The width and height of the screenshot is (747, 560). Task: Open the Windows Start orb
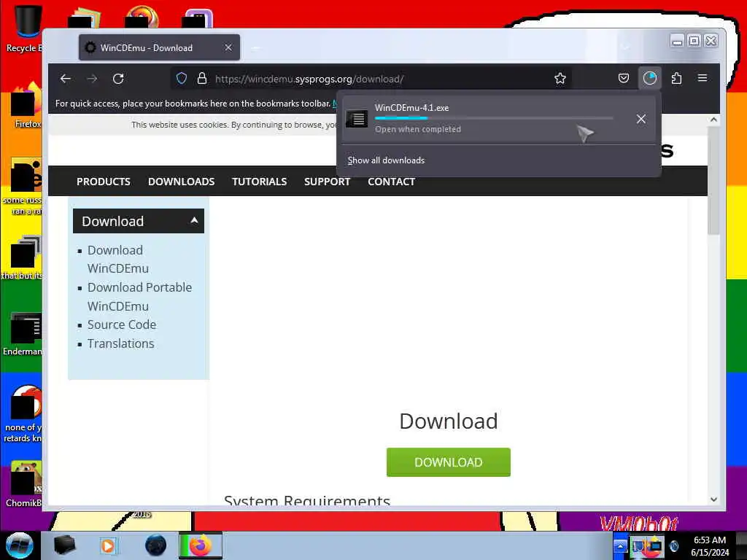(20, 545)
